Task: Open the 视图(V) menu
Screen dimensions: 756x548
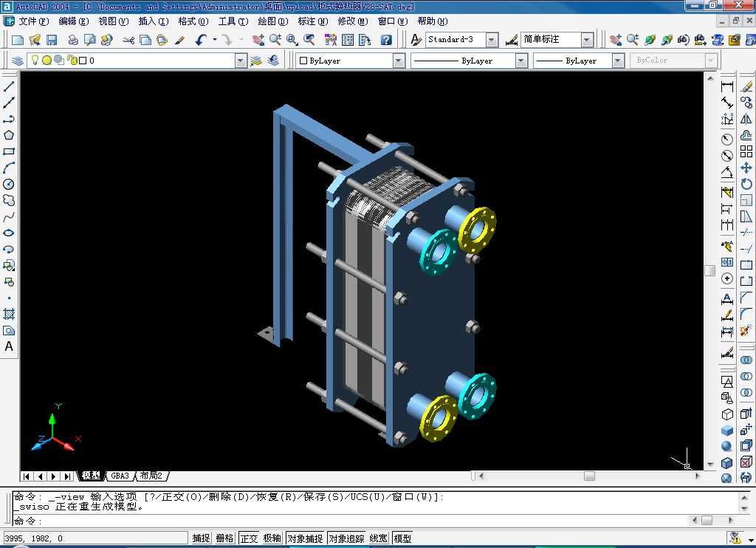Action: coord(114,21)
